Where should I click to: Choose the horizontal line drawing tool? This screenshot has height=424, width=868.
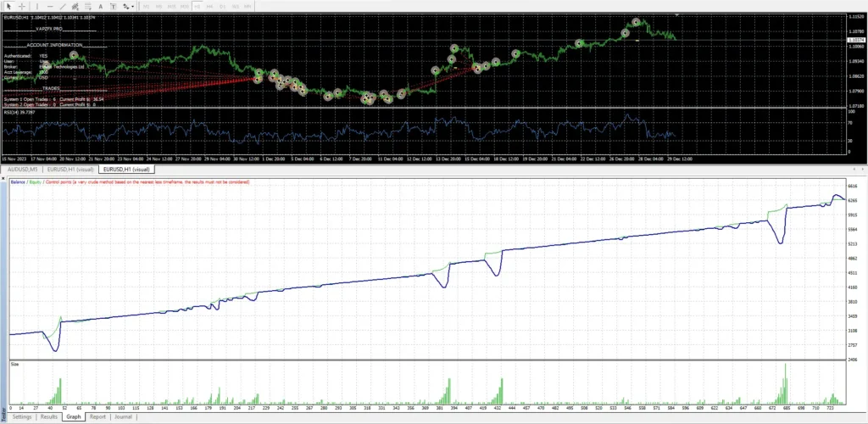click(50, 6)
